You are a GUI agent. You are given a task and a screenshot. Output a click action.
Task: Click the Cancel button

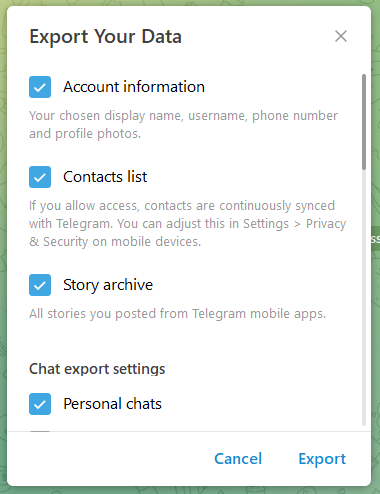(238, 459)
